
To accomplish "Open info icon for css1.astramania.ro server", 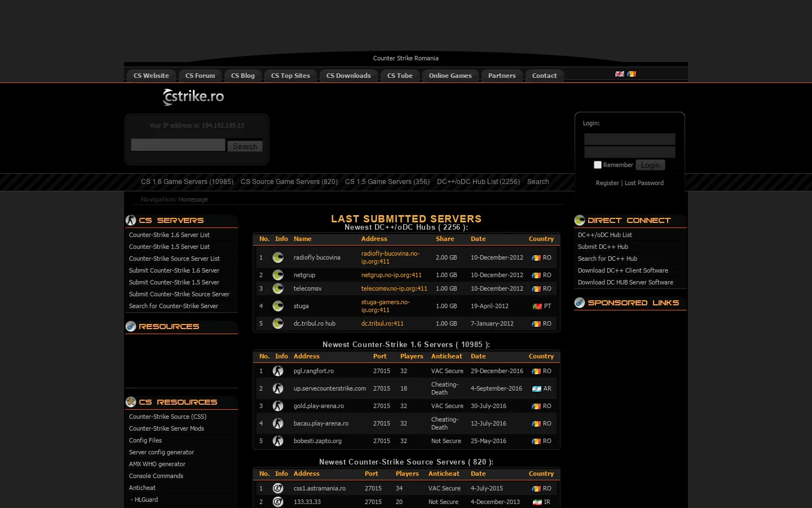I will tap(278, 488).
